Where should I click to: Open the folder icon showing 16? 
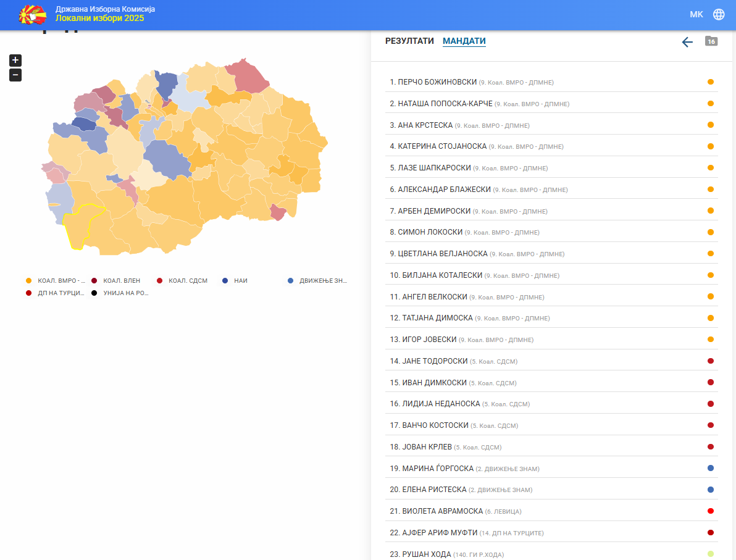pos(711,41)
